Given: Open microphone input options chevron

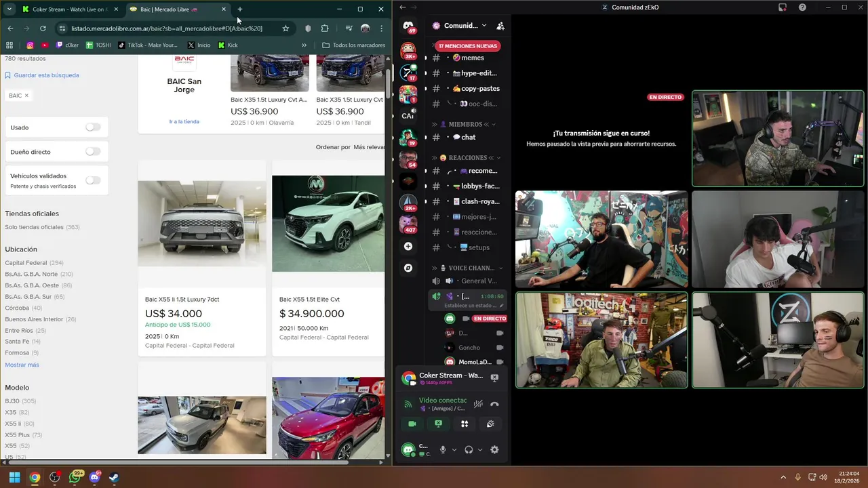Looking at the screenshot, I should [454, 449].
